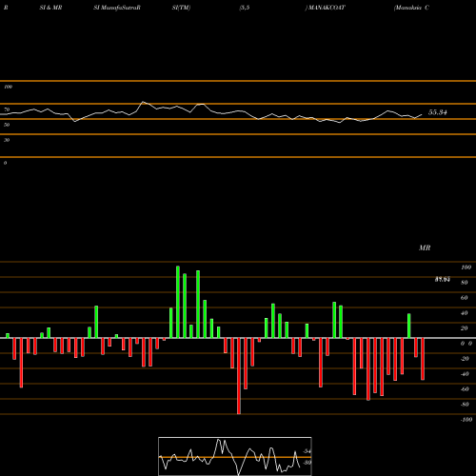Click the tallest green bar in the MR histogram
The image size is (476, 476).
pos(178,302)
